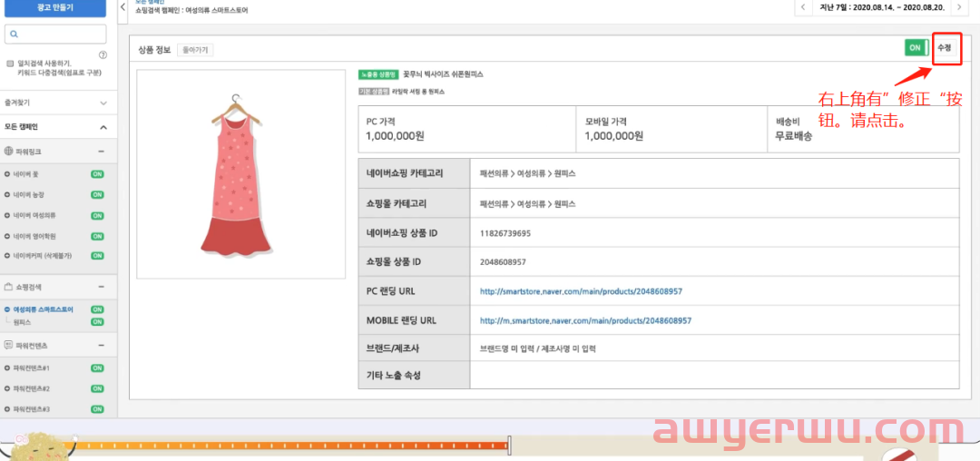Image resolution: width=980 pixels, height=461 pixels.
Task: Toggle the product ON switch near 수정
Action: click(916, 47)
